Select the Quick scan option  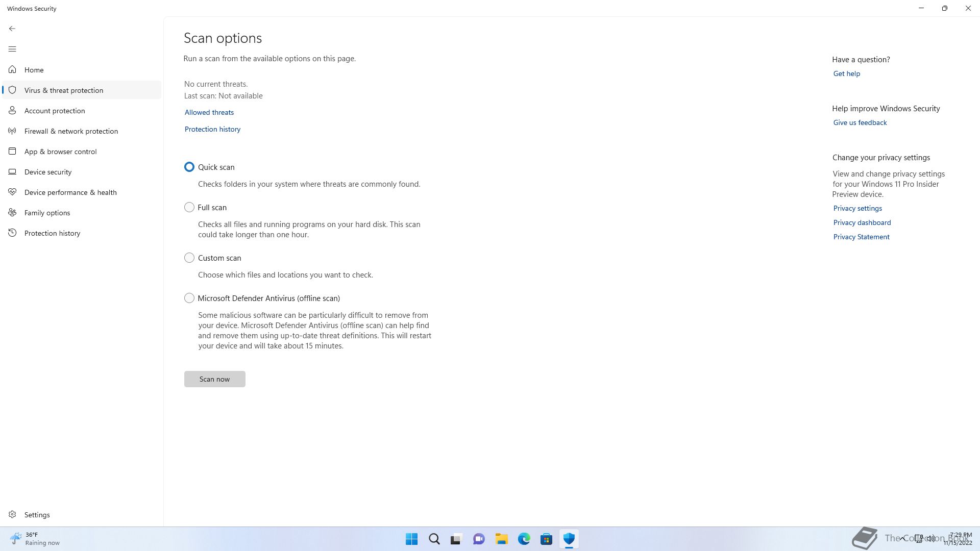pyautogui.click(x=189, y=167)
